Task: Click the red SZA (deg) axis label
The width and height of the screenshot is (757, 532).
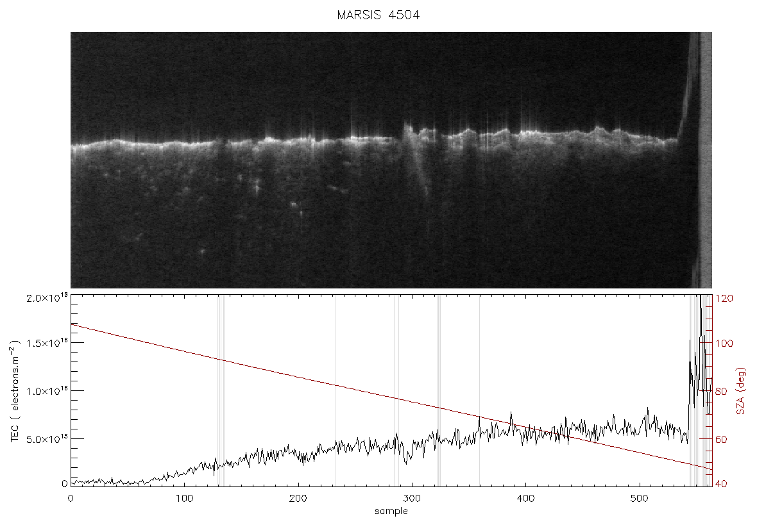Action: 741,391
